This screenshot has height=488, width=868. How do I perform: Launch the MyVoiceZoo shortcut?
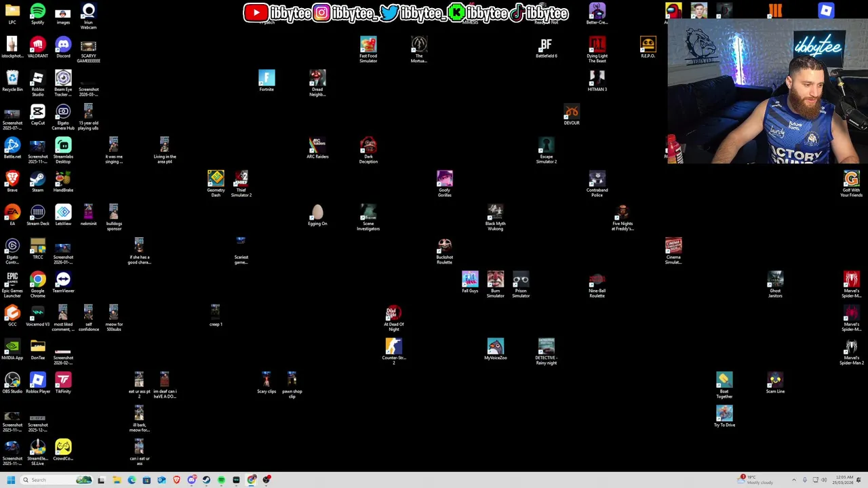click(x=495, y=349)
